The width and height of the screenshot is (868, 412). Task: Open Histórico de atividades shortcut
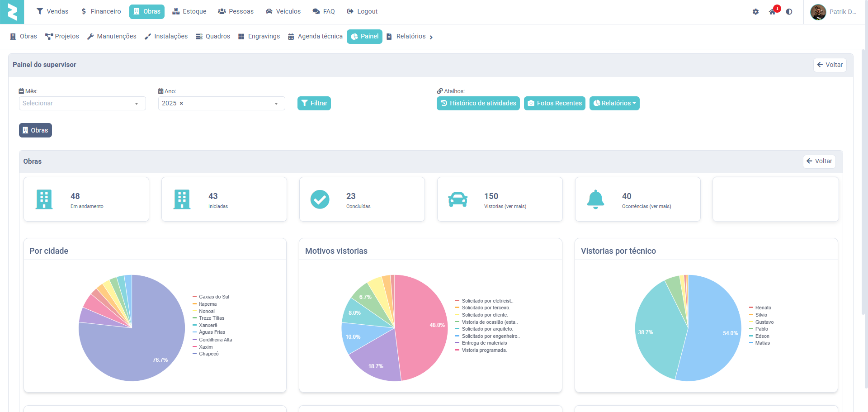pos(478,104)
